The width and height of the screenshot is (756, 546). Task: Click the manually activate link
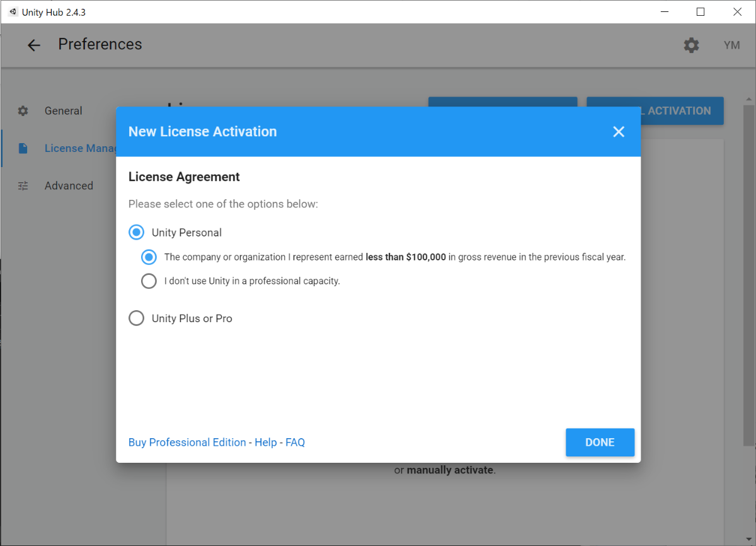(x=451, y=470)
